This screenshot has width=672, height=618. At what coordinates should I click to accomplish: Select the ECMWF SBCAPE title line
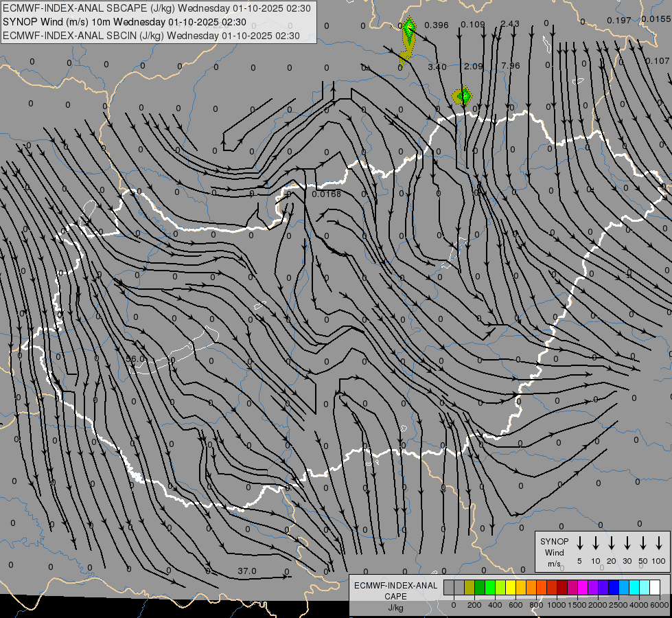[x=157, y=8]
